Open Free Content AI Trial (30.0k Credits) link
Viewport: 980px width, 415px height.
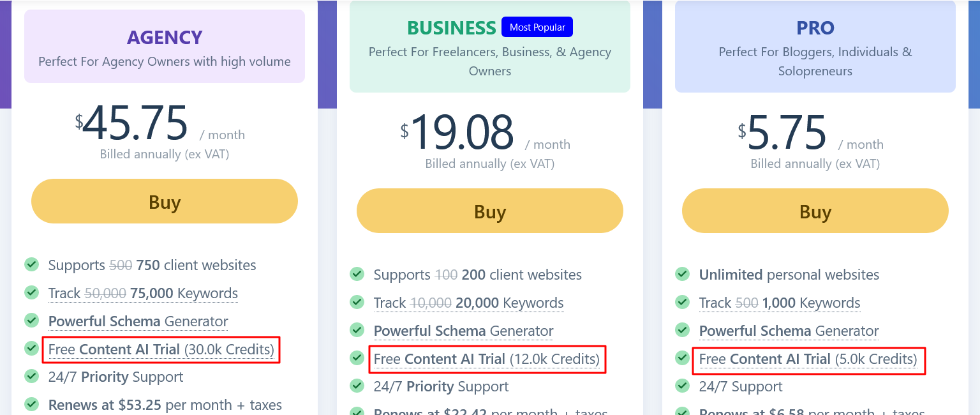tap(161, 349)
